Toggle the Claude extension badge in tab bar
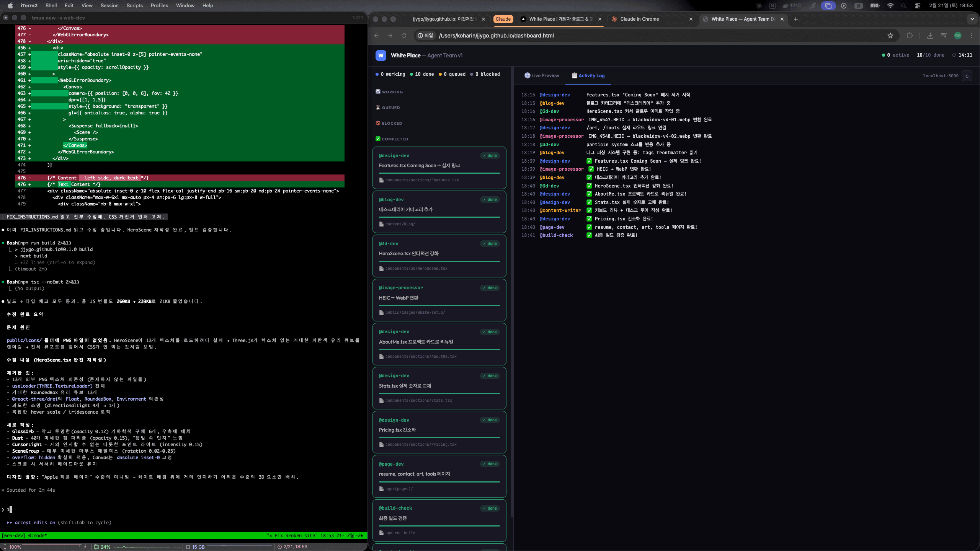The height and width of the screenshot is (551, 980). (503, 19)
